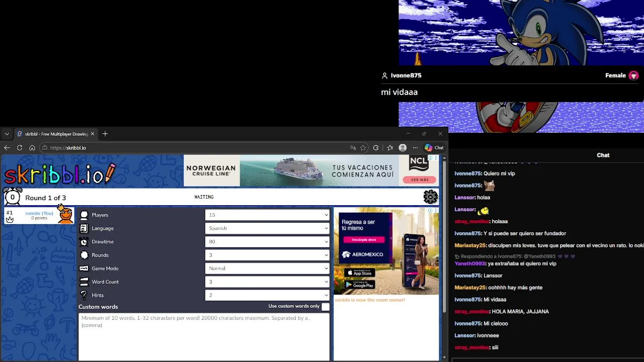Open the Language dropdown set to Spanish
Screen dimensions: 644x362
pyautogui.click(x=267, y=228)
